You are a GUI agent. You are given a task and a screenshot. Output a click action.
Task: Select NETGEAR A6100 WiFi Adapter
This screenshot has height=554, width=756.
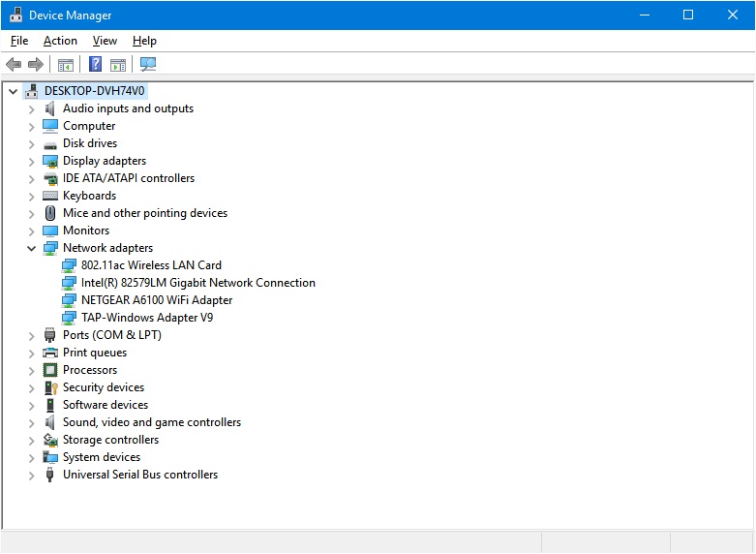pyautogui.click(x=157, y=300)
